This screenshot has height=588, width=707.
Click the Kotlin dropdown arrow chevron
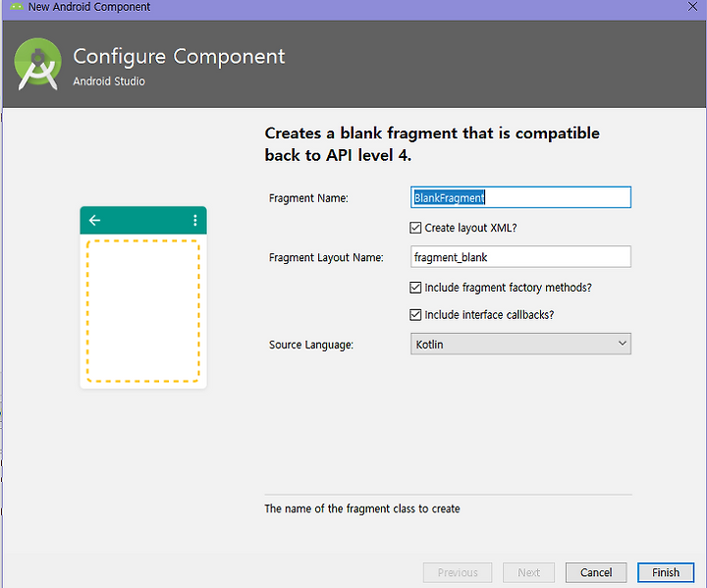coord(623,344)
